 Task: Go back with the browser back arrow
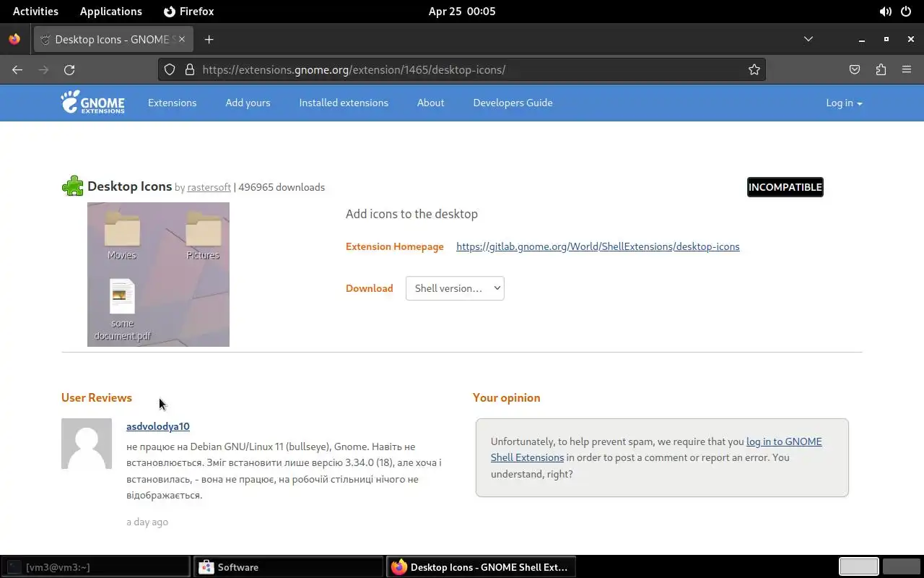(17, 69)
